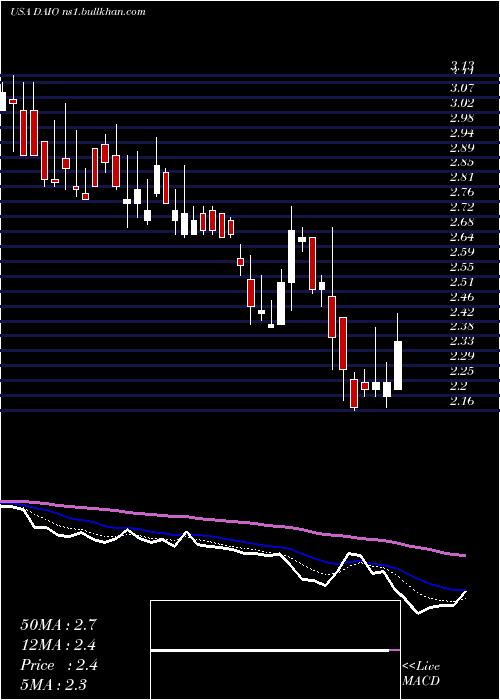Image resolution: width=500 pixels, height=700 pixels.
Task: Click the last tall white candlestick
Action: 397,365
